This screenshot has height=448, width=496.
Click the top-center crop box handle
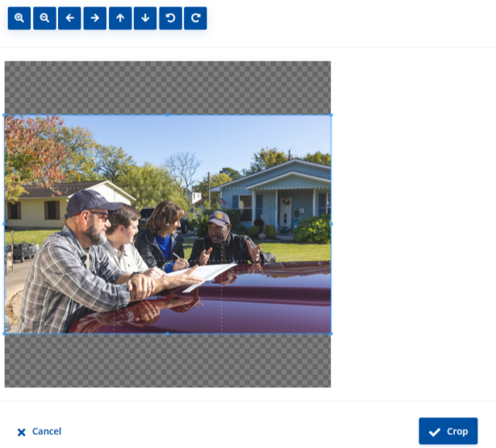(x=168, y=115)
